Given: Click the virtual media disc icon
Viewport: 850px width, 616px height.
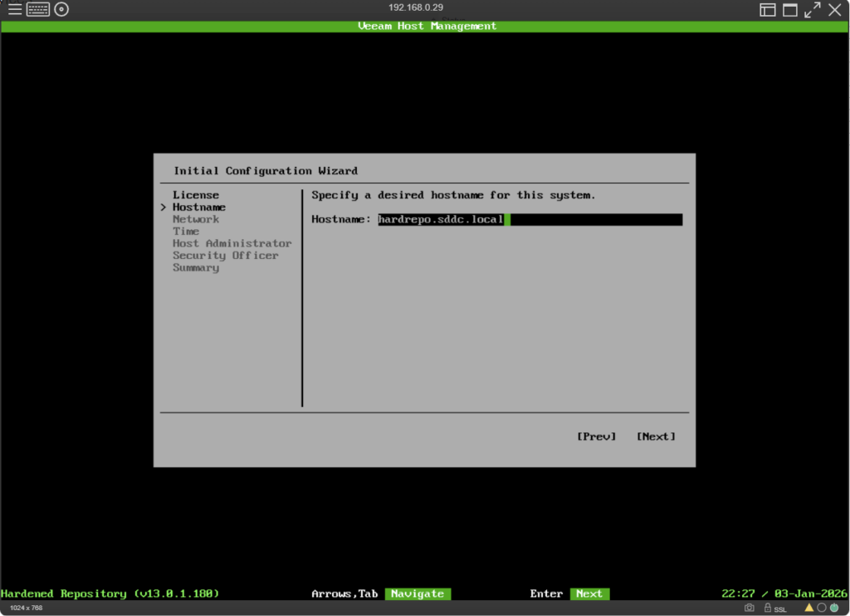Looking at the screenshot, I should click(x=61, y=10).
